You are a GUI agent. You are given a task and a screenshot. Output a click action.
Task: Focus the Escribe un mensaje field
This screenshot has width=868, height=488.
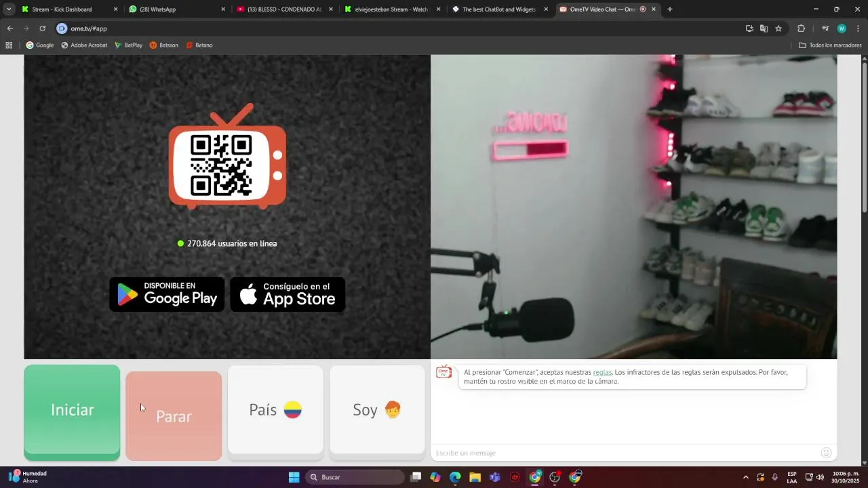[624, 453]
